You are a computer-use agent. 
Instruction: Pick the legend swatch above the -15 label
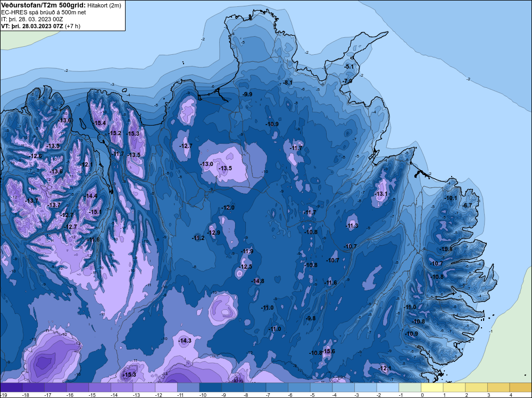coord(100,387)
